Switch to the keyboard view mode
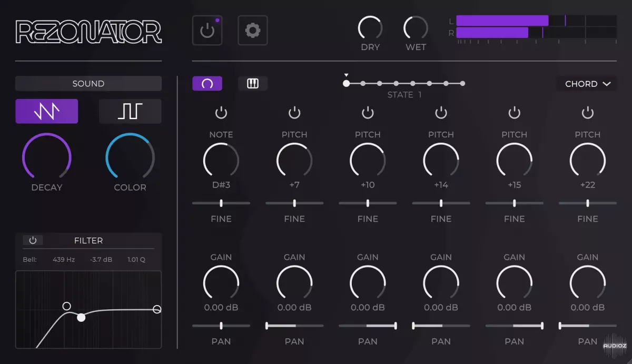This screenshot has height=364, width=632. tap(253, 83)
